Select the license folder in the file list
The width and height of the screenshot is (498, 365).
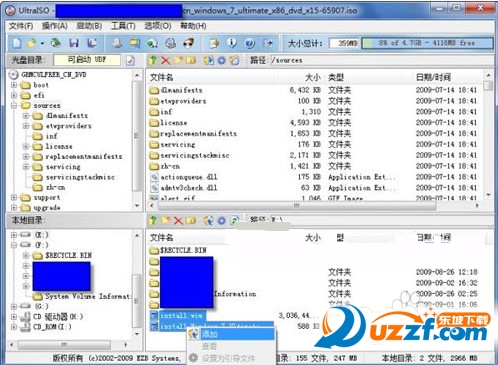click(173, 123)
